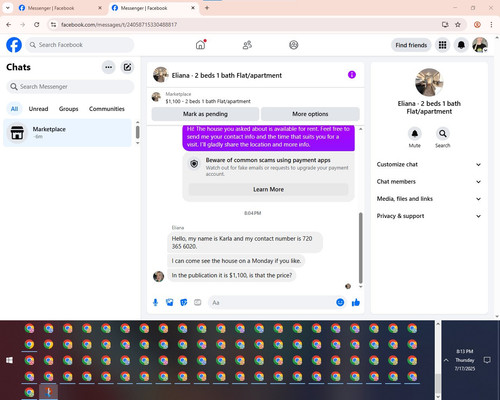
Task: Click message asking about $1,100 price
Action: (x=232, y=275)
